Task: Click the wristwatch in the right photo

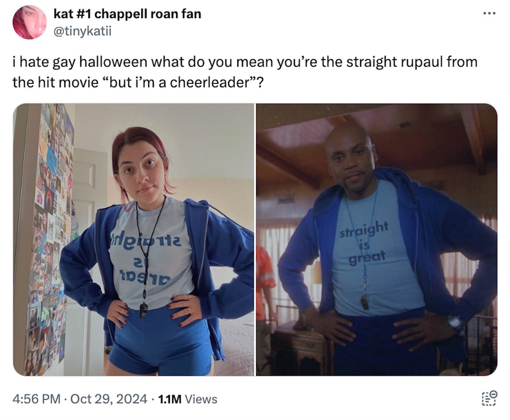Action: click(x=455, y=322)
